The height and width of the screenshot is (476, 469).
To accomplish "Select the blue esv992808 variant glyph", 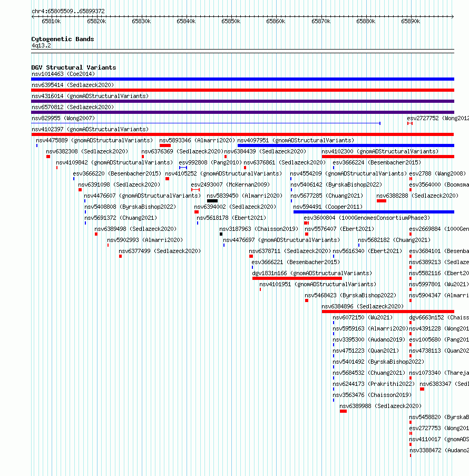I will (183, 168).
